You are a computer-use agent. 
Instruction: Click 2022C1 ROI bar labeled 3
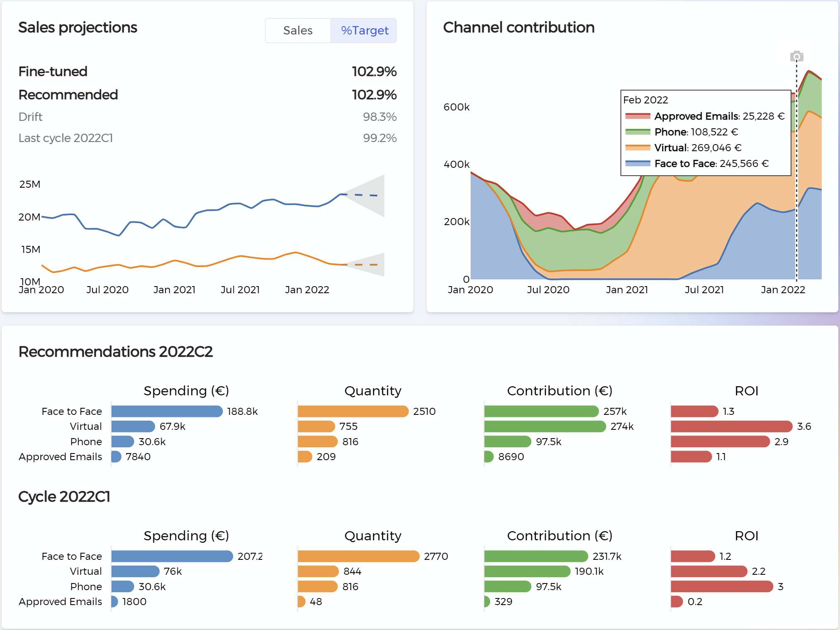pos(722,586)
